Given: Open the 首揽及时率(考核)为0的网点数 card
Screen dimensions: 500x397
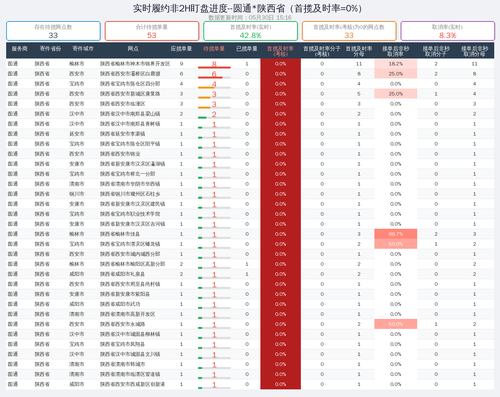Looking at the screenshot, I should click(x=349, y=31).
